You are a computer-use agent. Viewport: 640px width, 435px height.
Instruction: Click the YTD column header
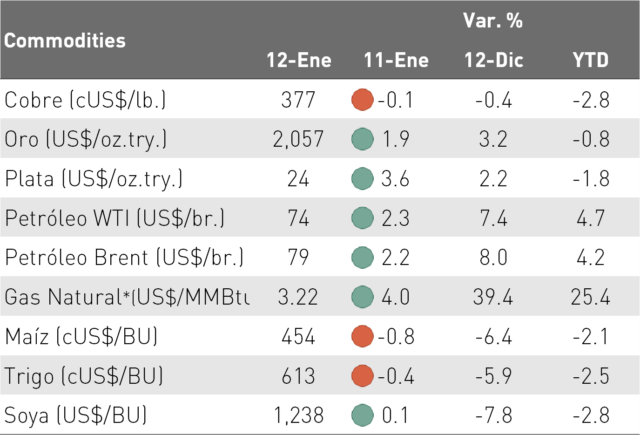(x=591, y=60)
